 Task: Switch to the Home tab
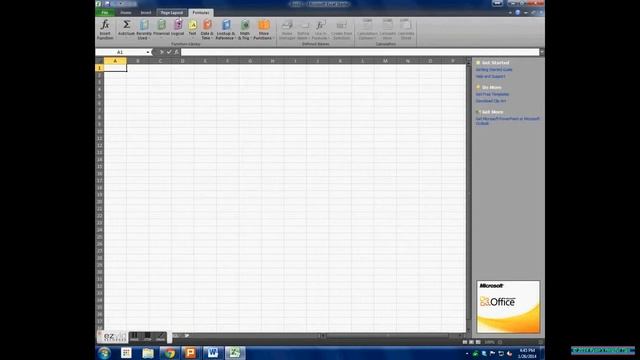click(125, 13)
